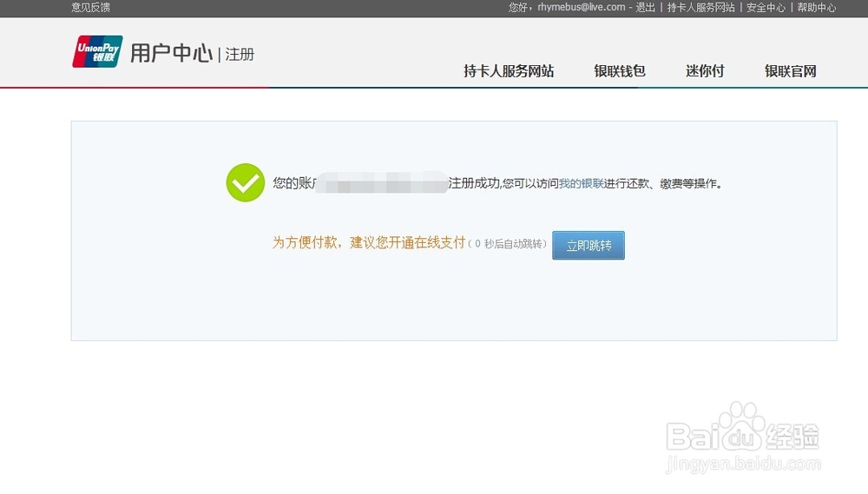Image resolution: width=868 pixels, height=494 pixels.
Task: Open the 帮助中心 help center link
Action: click(817, 7)
